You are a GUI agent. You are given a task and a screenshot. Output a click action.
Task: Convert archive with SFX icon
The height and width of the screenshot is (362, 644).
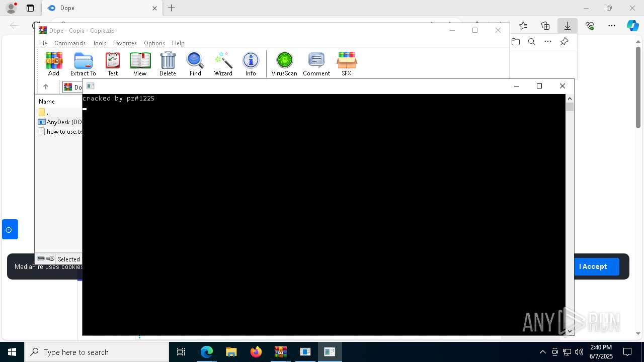(347, 64)
